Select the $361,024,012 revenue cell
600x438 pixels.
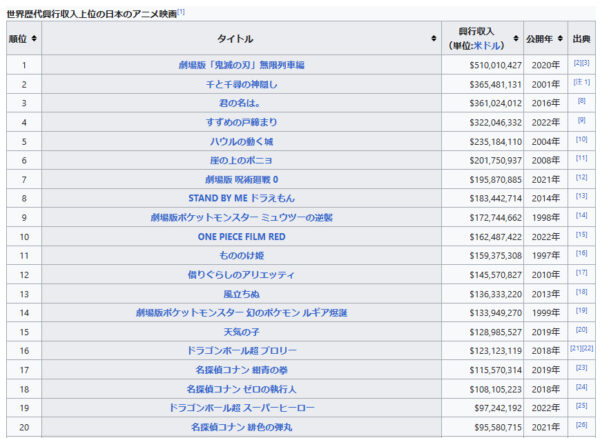[x=482, y=103]
